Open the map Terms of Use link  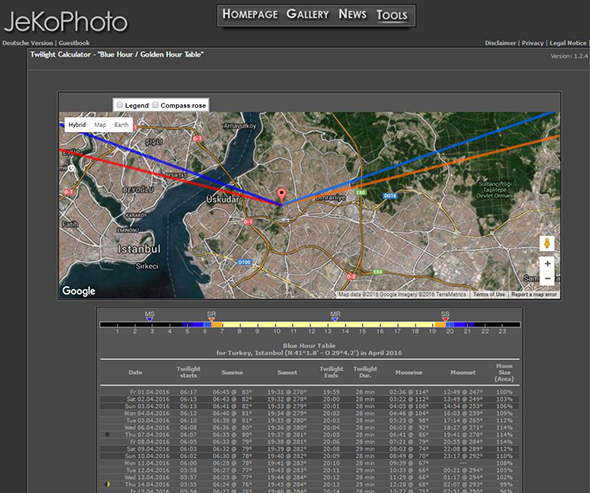(x=488, y=294)
